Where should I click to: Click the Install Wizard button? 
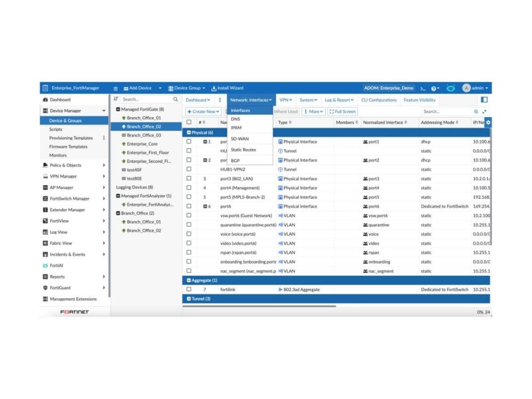tap(227, 88)
